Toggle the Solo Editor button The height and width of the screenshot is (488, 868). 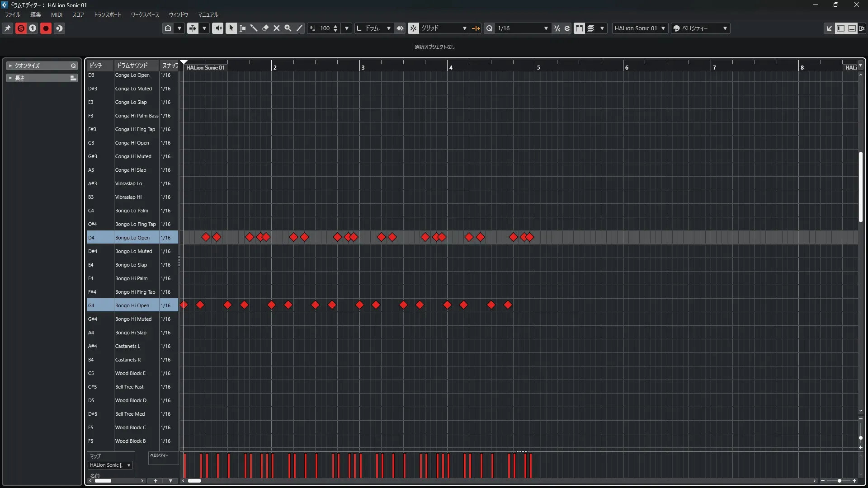21,28
